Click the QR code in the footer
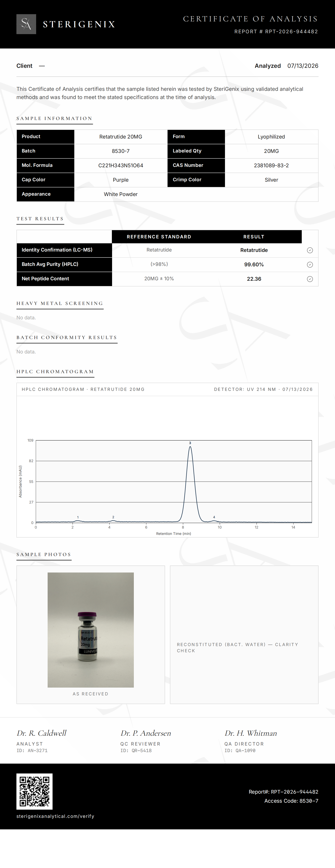 point(34,792)
